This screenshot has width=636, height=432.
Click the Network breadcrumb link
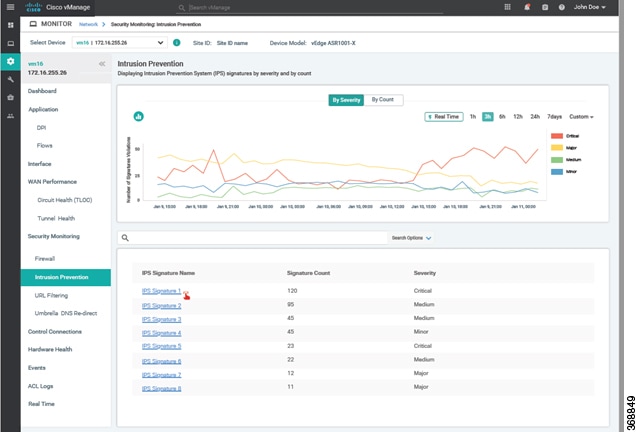point(88,24)
